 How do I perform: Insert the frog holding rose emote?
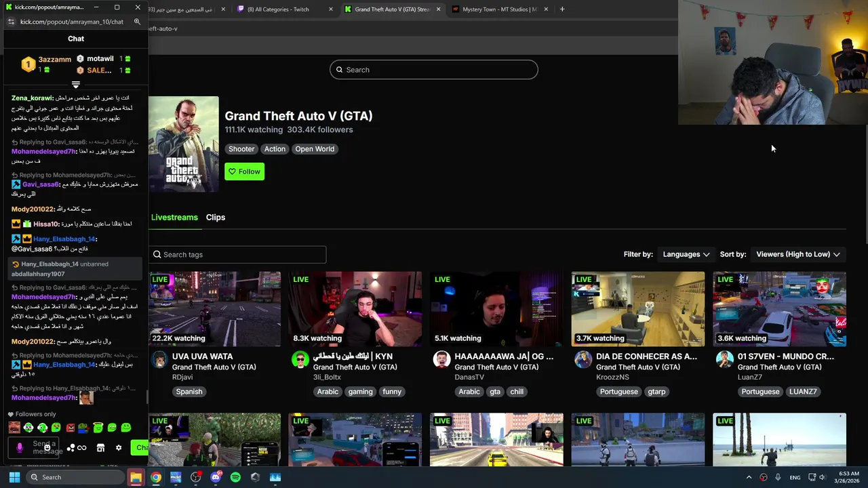(83, 428)
